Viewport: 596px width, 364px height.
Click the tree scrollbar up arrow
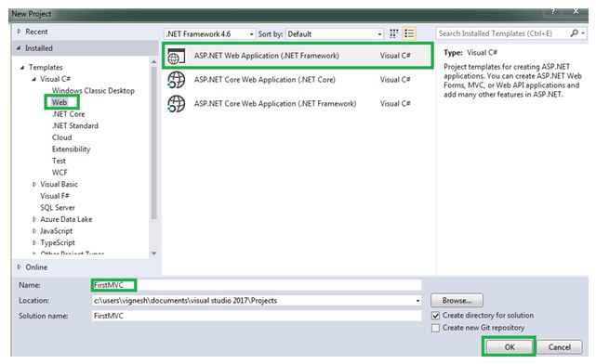point(154,61)
